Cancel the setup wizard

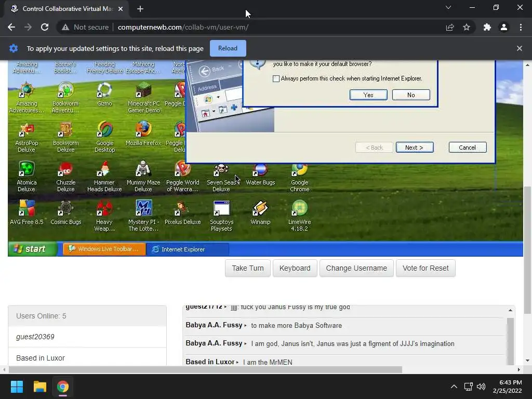tap(467, 147)
